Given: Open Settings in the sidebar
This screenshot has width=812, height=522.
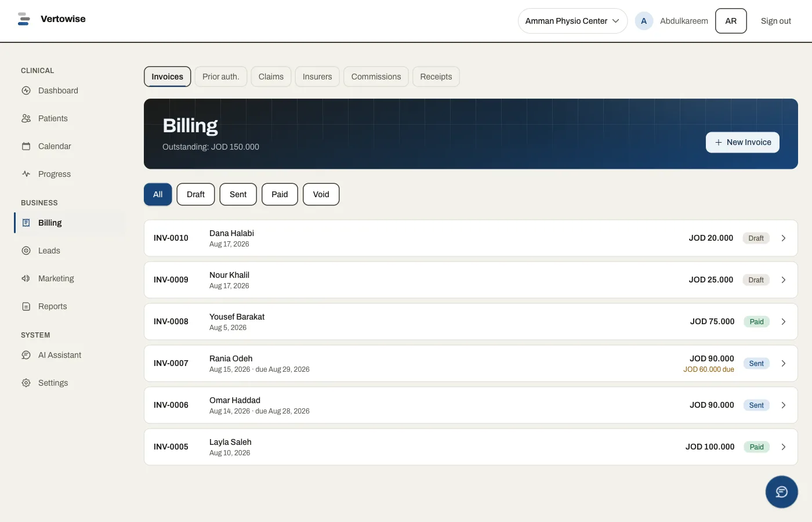Looking at the screenshot, I should [x=70, y=383].
